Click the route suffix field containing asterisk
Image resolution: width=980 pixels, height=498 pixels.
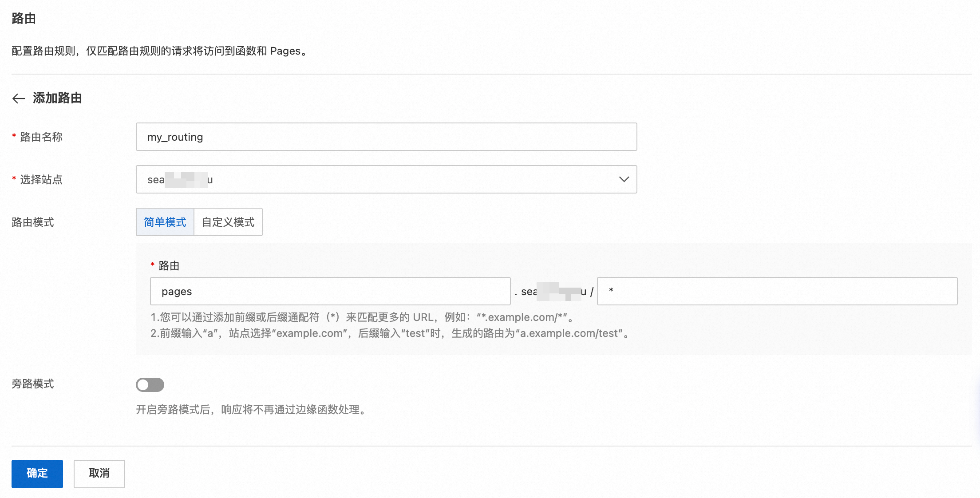(777, 291)
